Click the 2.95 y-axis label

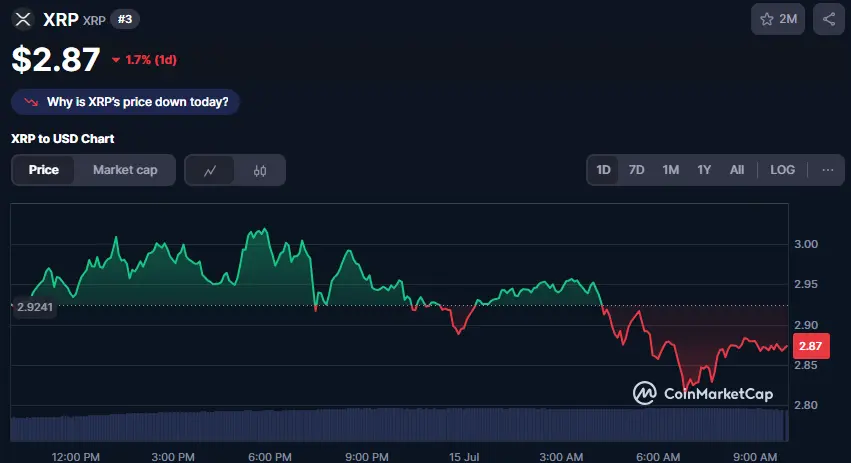(806, 284)
